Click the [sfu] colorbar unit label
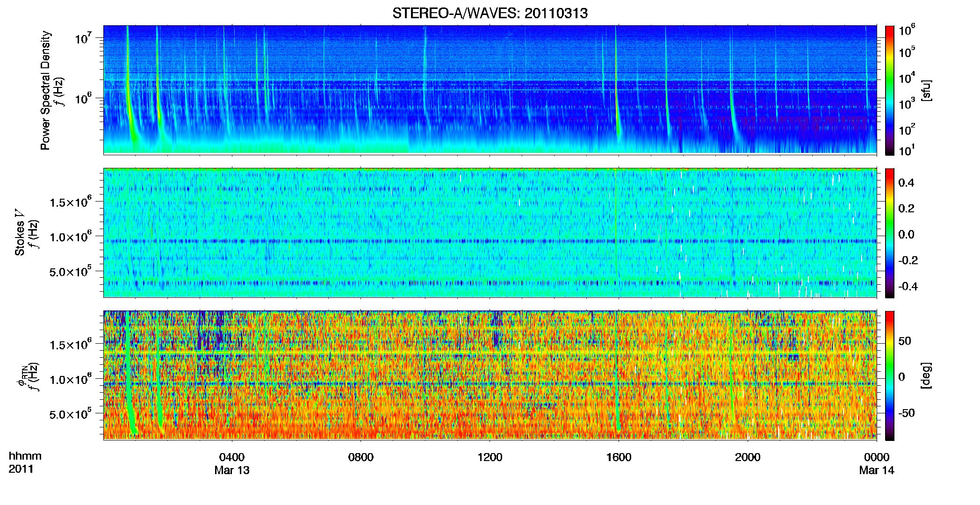The width and height of the screenshot is (980, 505). [x=926, y=90]
